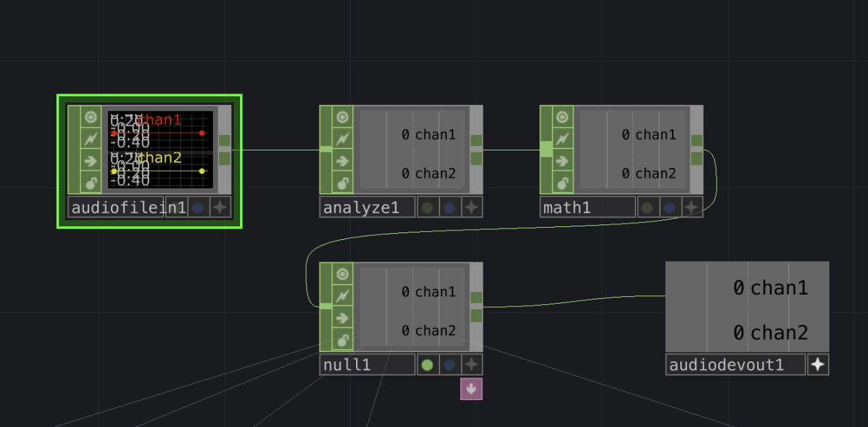Viewport: 868px width, 427px height.
Task: Click the upper output connector on analyze1
Action: point(476,141)
